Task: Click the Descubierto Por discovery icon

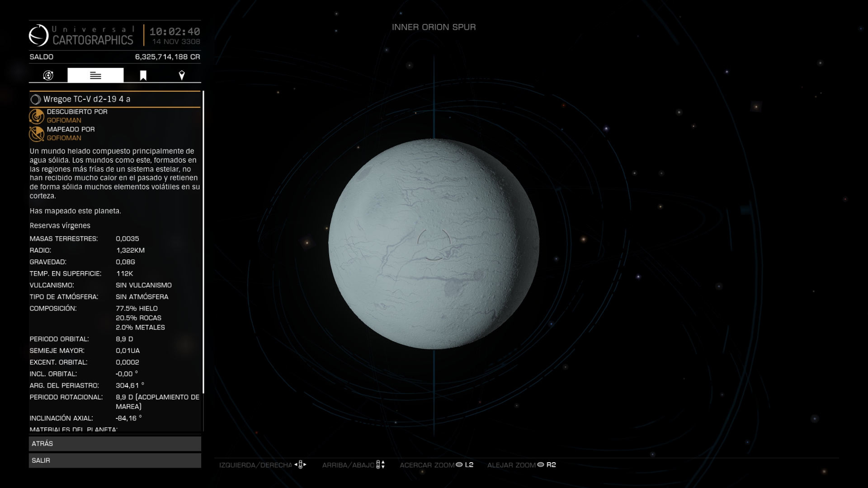Action: pos(37,116)
